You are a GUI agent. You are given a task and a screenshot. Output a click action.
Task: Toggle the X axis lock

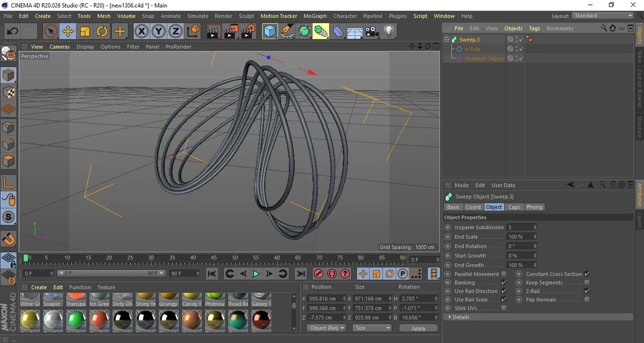142,32
